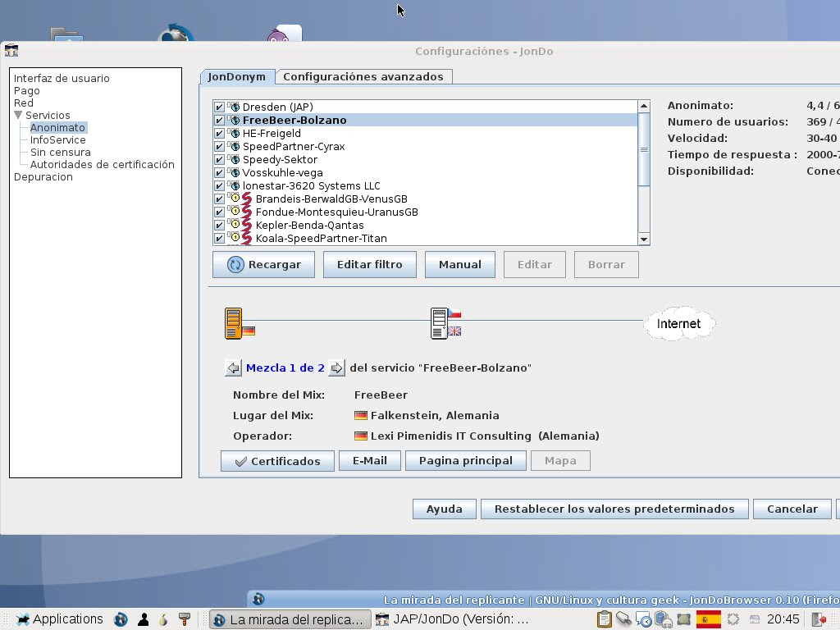Collapse the Servicios tree node
This screenshot has width=840, height=630.
18,115
